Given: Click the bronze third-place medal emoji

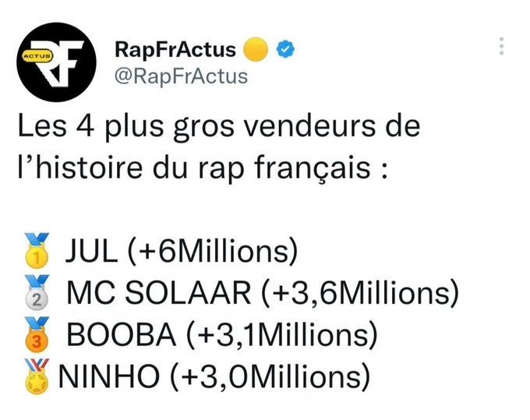Looking at the screenshot, I should coord(37,334).
